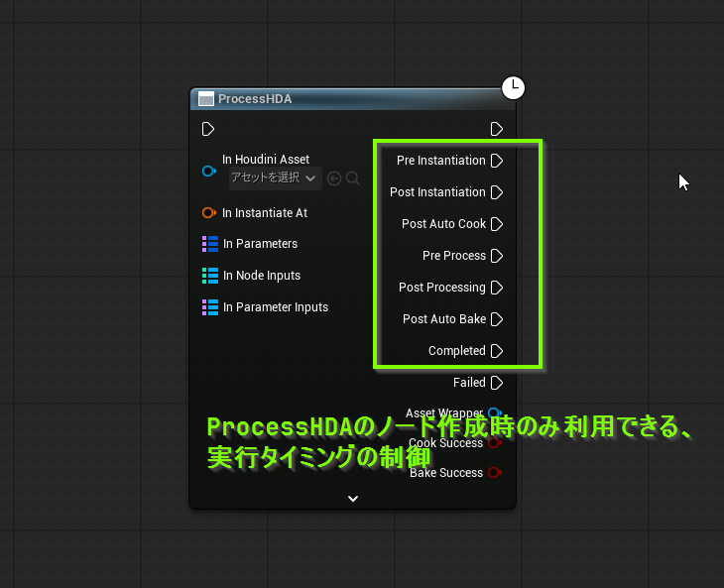This screenshot has height=588, width=724.
Task: Click the use-selected-asset arrow icon
Action: pos(334,178)
